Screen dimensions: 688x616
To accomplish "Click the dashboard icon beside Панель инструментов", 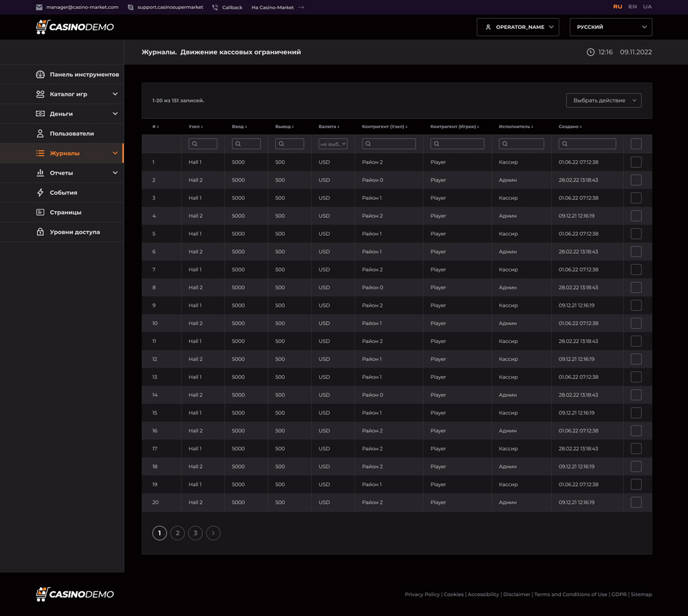I will [x=40, y=74].
